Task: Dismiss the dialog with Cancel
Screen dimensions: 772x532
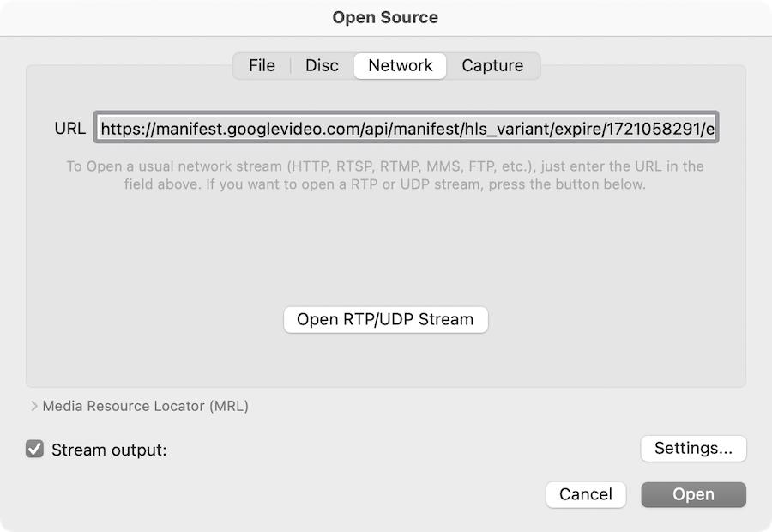Action: (x=586, y=494)
